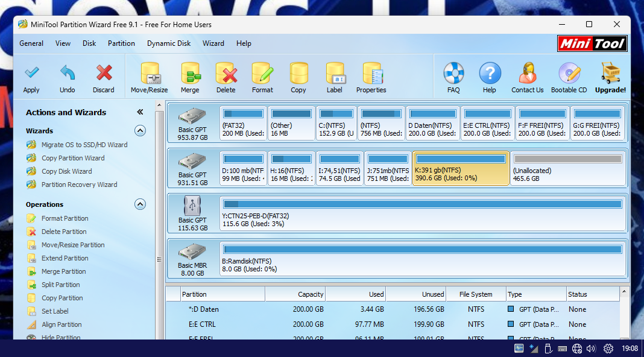This screenshot has width=644, height=357.
Task: Open the General menu
Action: (x=31, y=43)
